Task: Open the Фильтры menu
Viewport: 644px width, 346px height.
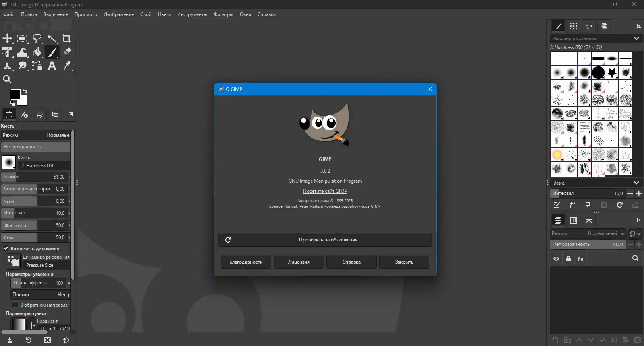Action: pos(223,14)
